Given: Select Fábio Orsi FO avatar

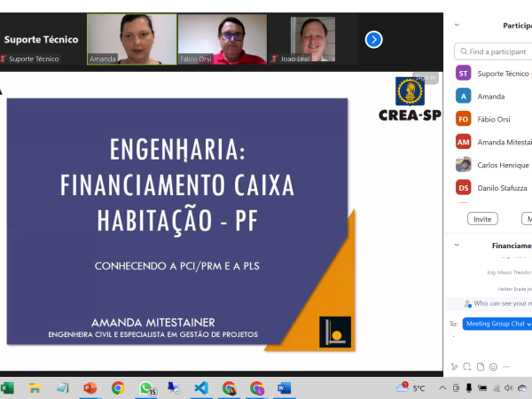Looking at the screenshot, I should (x=463, y=119).
